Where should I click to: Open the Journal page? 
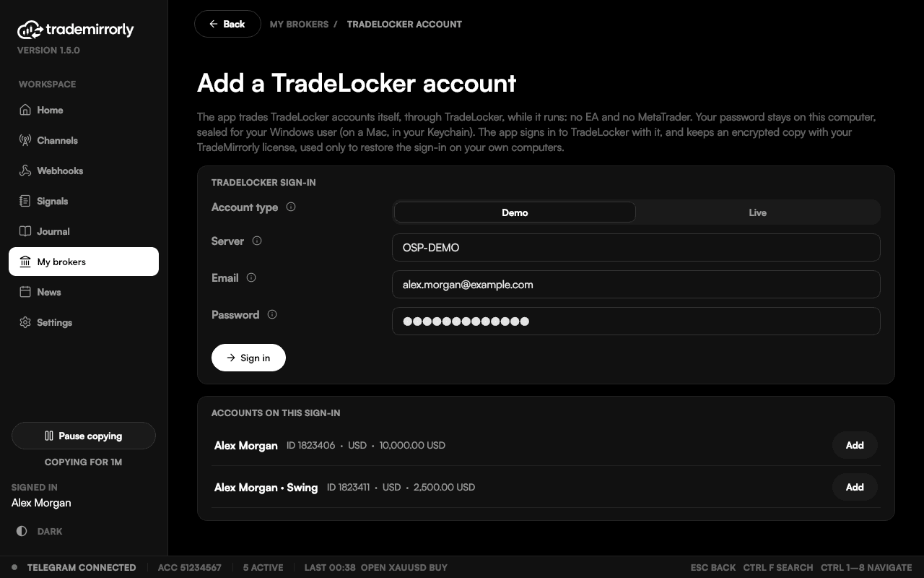[x=84, y=231]
